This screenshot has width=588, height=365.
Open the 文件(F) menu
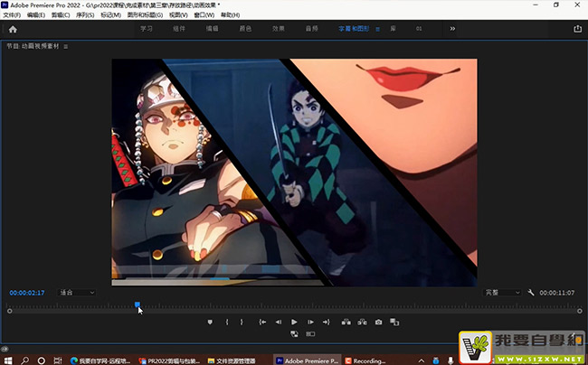(12, 15)
